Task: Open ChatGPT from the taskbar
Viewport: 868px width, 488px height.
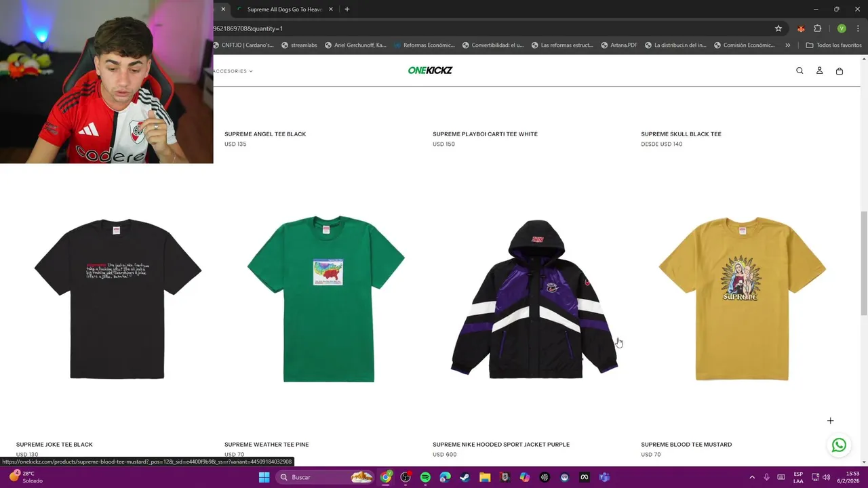Action: coord(545,477)
